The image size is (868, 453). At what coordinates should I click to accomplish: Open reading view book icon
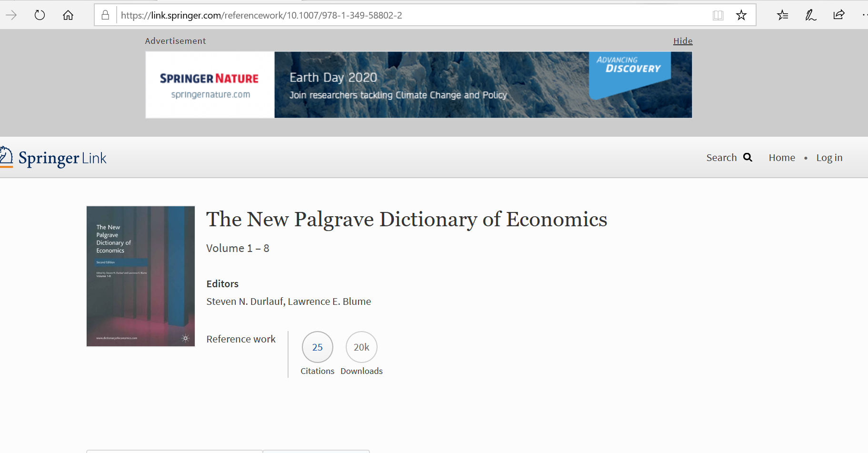pyautogui.click(x=718, y=15)
